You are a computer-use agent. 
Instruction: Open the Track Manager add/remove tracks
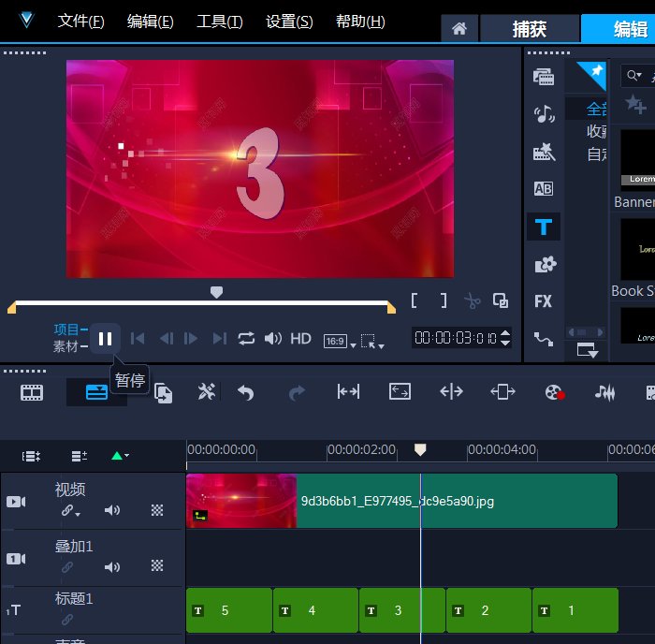79,456
